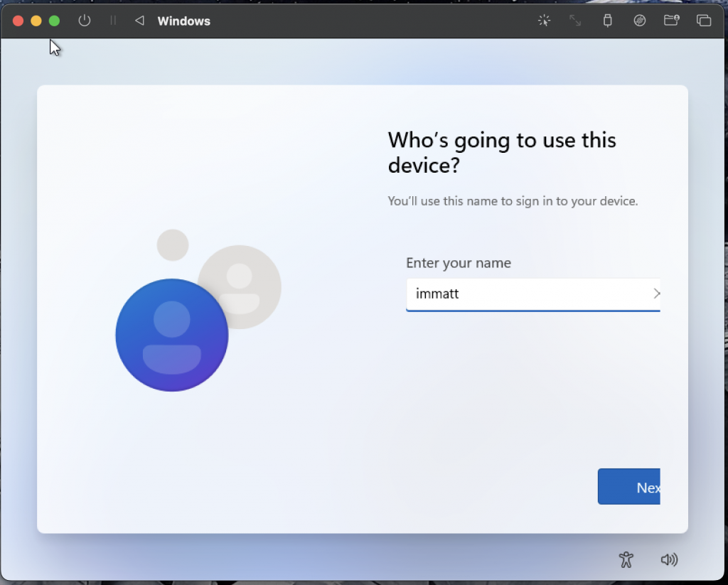Open the disc drive image menu

click(x=640, y=21)
